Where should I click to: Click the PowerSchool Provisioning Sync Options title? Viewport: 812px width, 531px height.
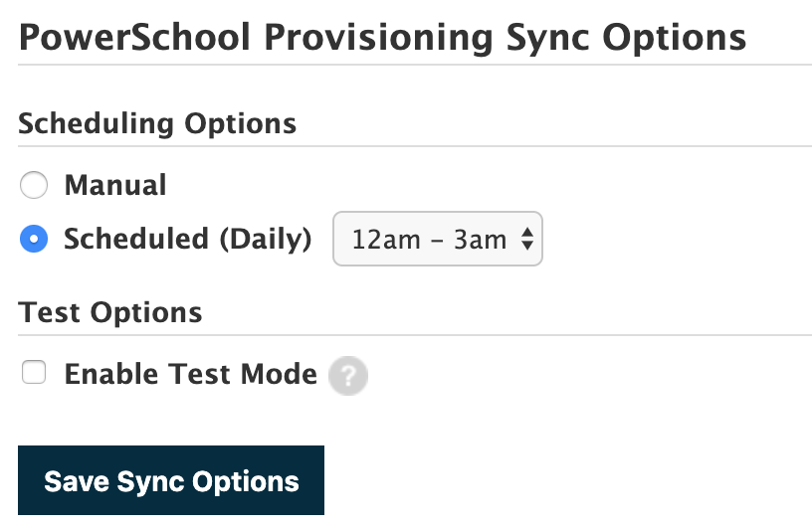click(382, 39)
